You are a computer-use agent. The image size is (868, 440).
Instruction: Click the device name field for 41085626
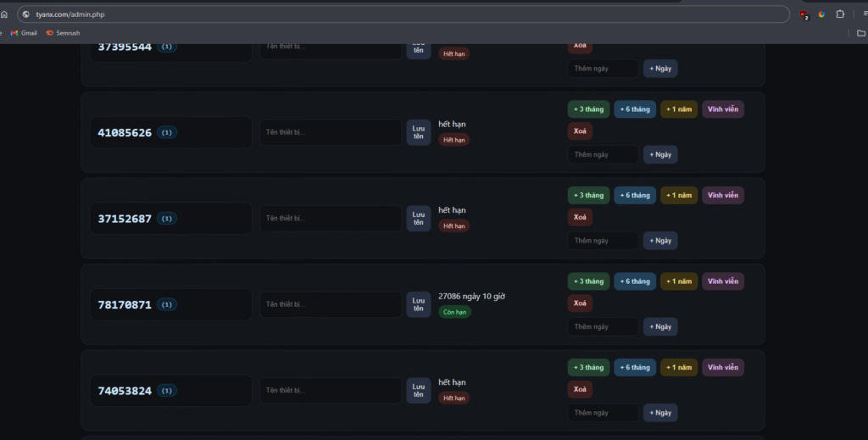[x=331, y=132]
